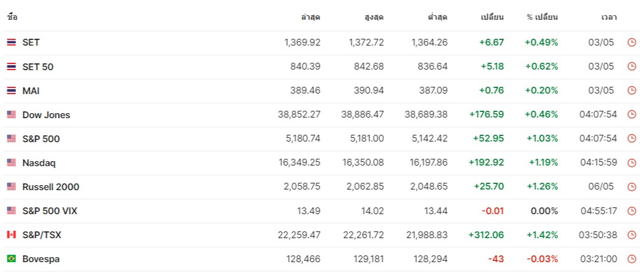The height and width of the screenshot is (272, 644).
Task: Sort by the ล่าสุด column header
Action: pos(311,17)
